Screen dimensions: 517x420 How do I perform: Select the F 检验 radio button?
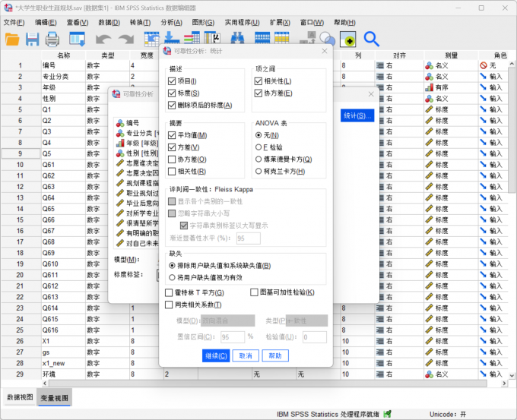tap(258, 147)
